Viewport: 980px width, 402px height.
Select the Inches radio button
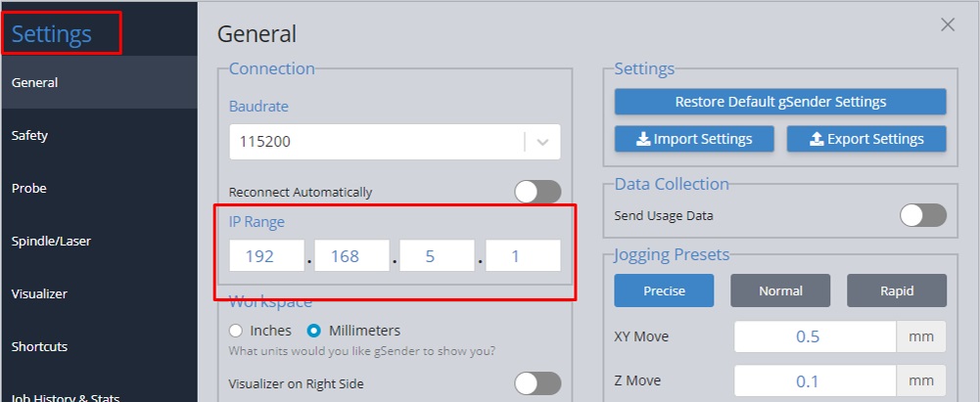pyautogui.click(x=235, y=331)
